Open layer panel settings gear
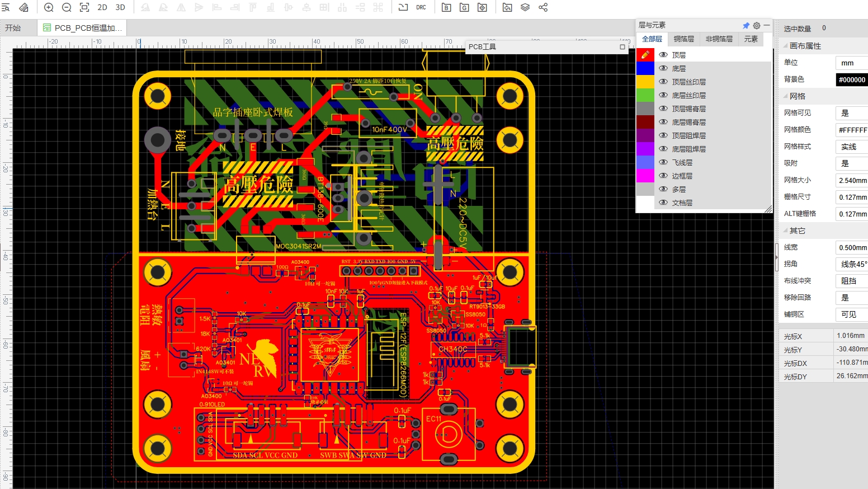Screen dimensions: 868x489 click(x=756, y=25)
